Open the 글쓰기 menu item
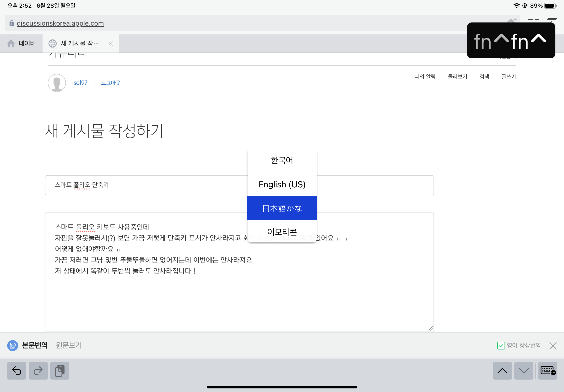The width and height of the screenshot is (564, 392). pyautogui.click(x=508, y=77)
